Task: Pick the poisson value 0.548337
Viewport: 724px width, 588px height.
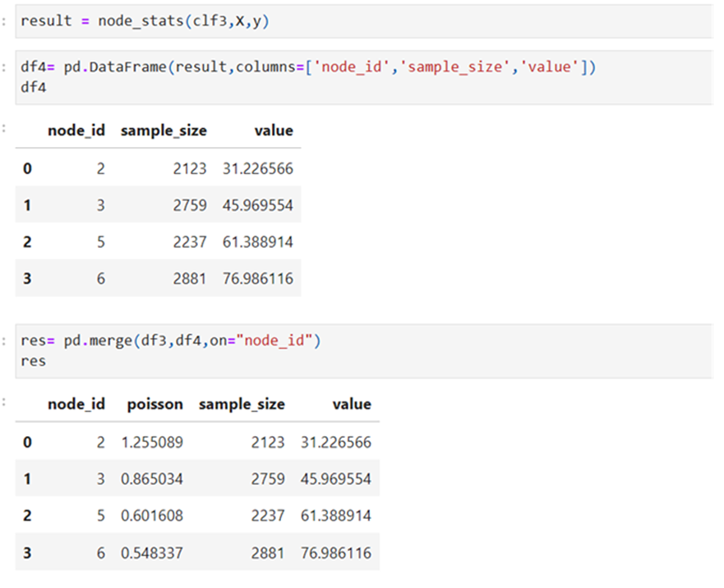Action: [x=154, y=554]
